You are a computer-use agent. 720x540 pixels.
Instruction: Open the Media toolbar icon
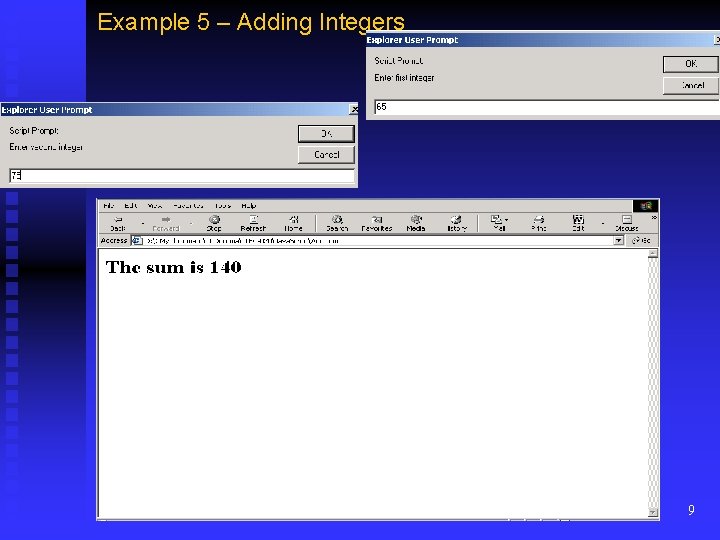coord(416,223)
